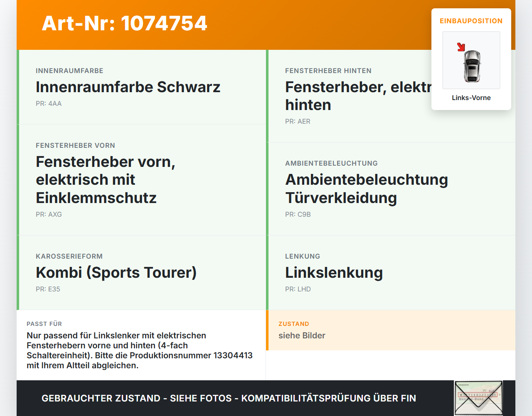Click the KAROSSERIEFORM label
532x416 pixels.
(69, 256)
